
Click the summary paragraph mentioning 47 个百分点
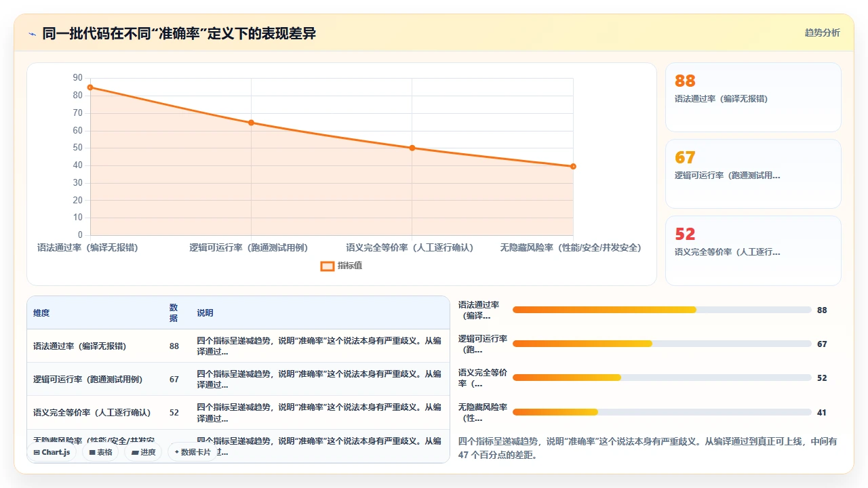click(x=648, y=448)
